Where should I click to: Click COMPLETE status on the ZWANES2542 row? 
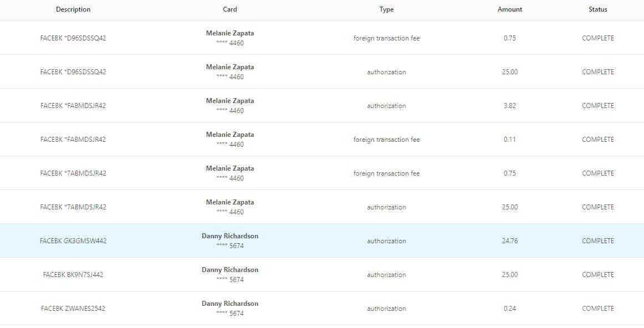pyautogui.click(x=598, y=309)
